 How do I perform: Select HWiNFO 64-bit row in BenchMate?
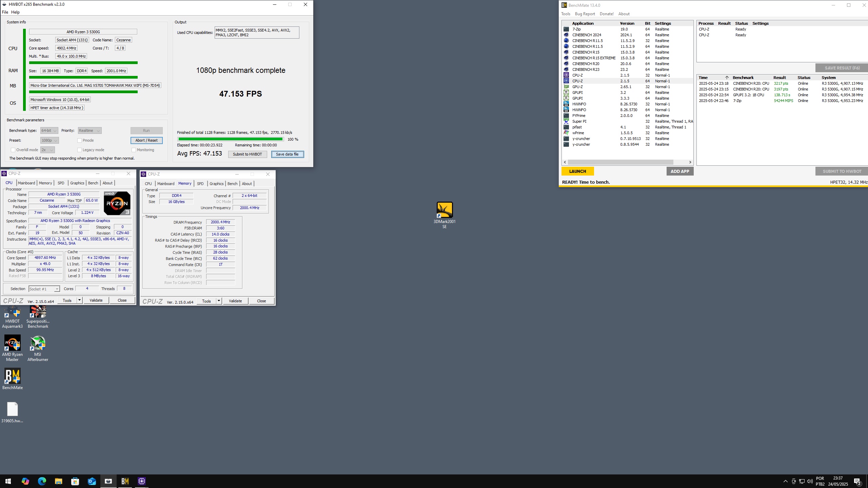[x=627, y=110]
